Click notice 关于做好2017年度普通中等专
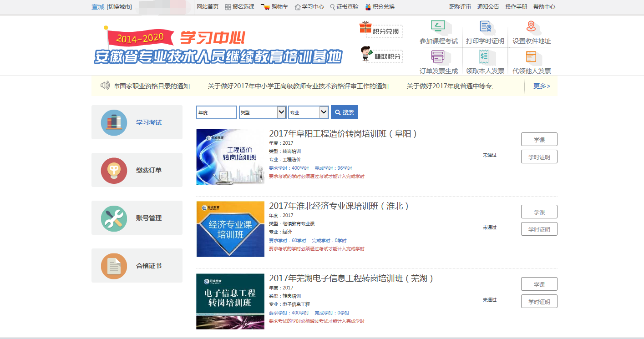644x339 pixels. point(450,86)
